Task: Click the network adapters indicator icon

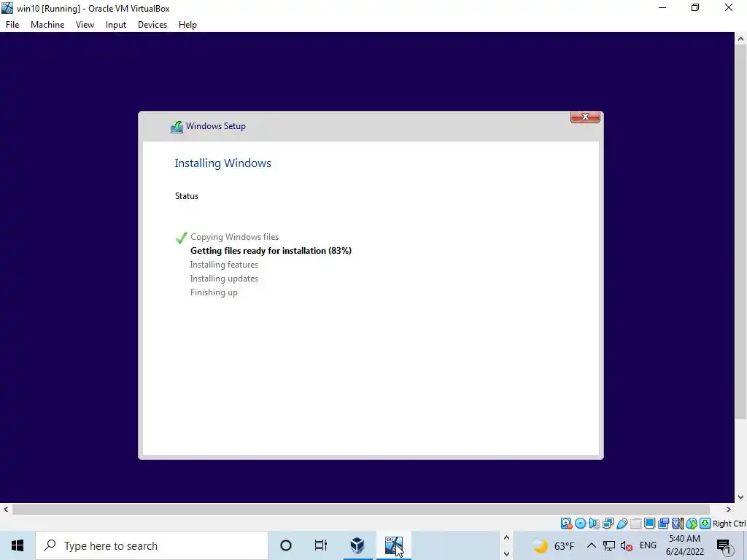Action: click(x=608, y=524)
